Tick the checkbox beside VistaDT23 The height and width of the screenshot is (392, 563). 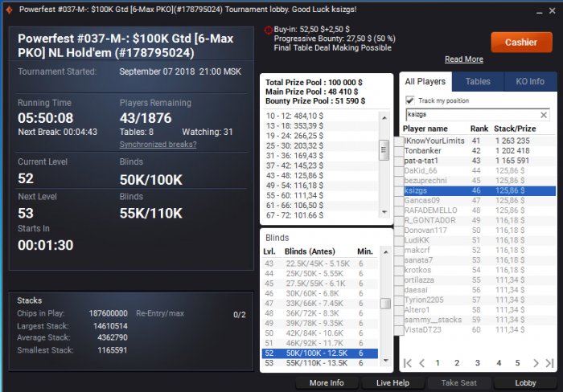pos(399,329)
